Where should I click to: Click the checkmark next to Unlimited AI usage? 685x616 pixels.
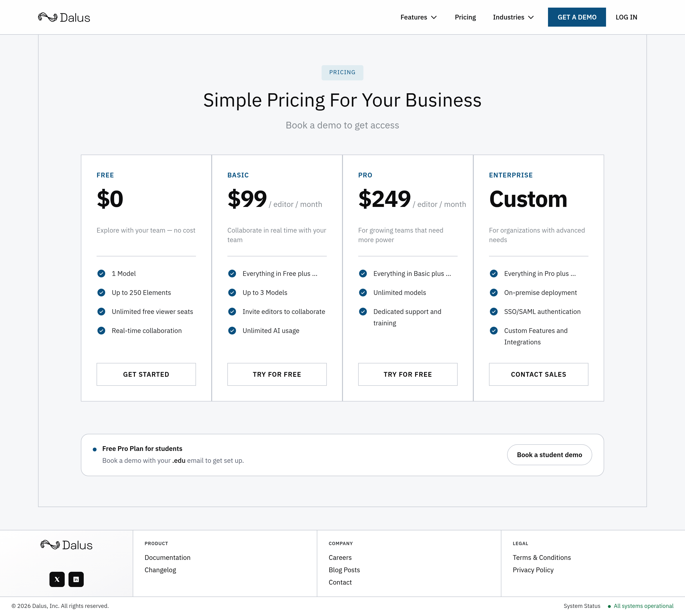coord(232,331)
